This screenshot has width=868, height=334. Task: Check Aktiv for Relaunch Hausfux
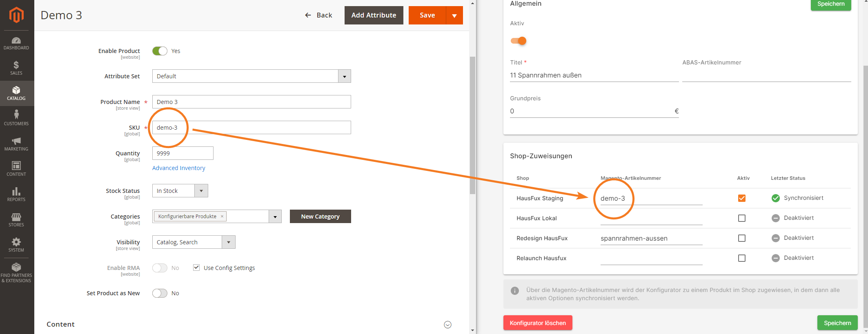pyautogui.click(x=742, y=258)
